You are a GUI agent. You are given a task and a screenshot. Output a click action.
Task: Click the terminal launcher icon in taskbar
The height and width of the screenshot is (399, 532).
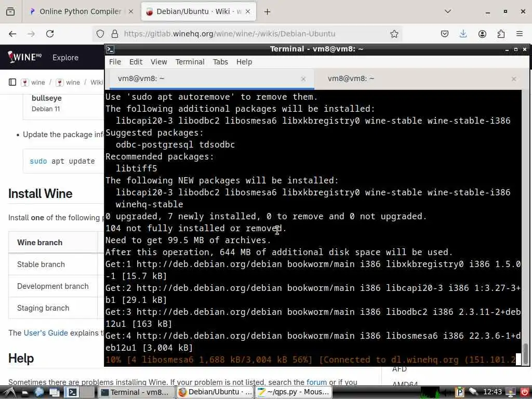[72, 392]
